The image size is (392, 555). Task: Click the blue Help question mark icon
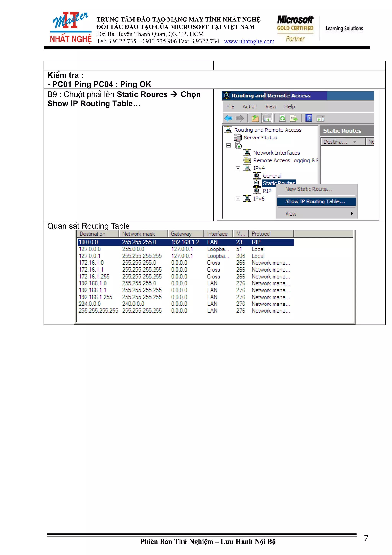tap(309, 118)
